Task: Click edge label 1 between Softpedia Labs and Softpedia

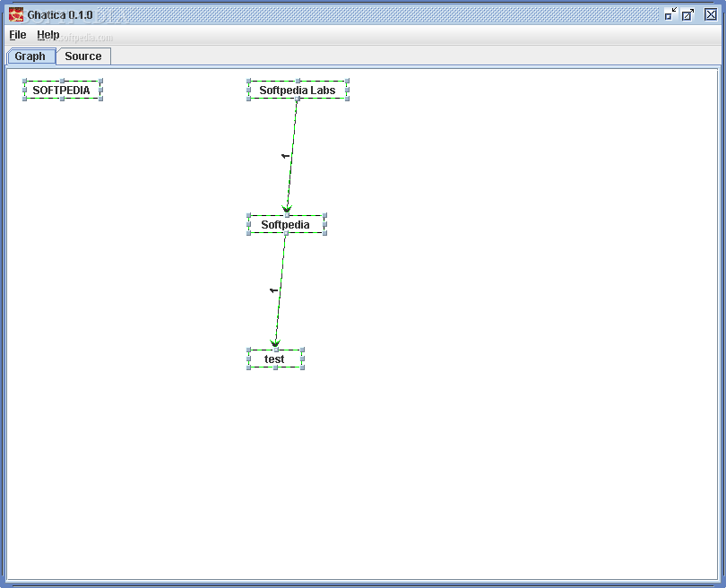Action: (x=285, y=156)
